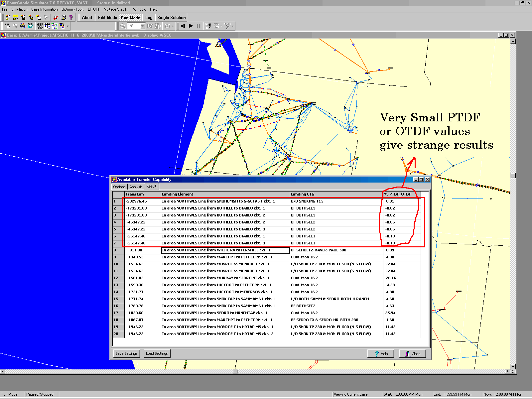
Task: Click Close in the Available Transfer Capability dialog
Action: pos(412,354)
